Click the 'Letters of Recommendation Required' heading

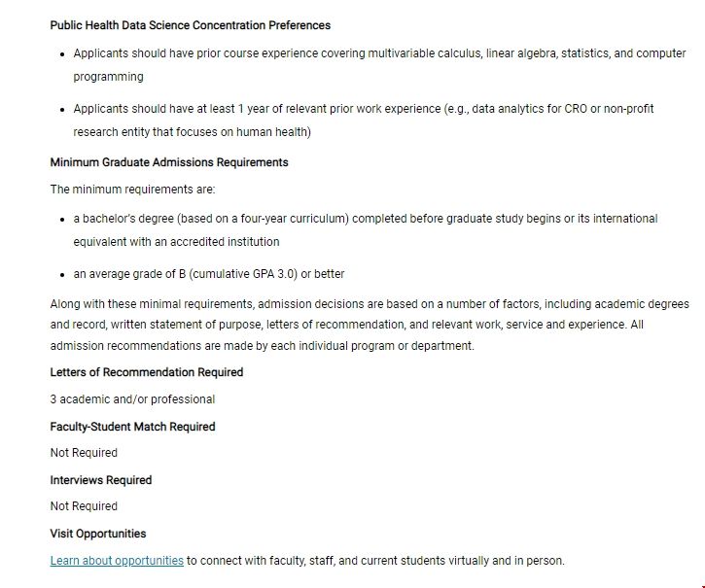coord(147,372)
